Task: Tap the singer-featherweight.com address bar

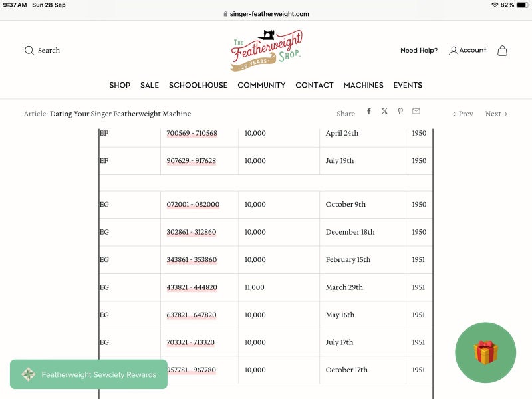Action: (x=266, y=13)
